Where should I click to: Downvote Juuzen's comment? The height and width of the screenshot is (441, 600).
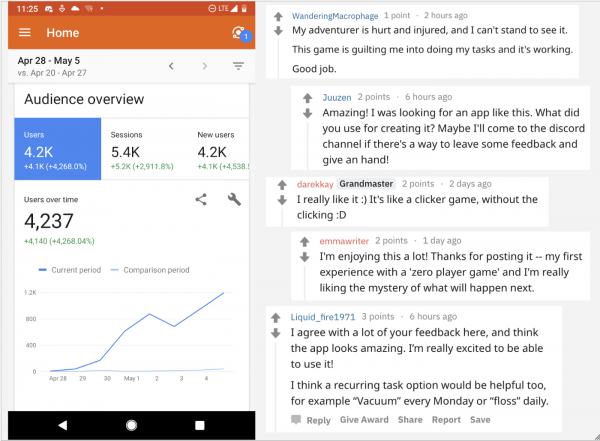point(307,113)
